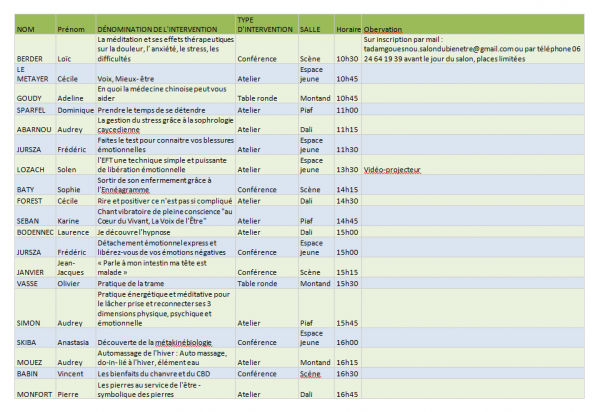Click the JANVIER name cell
Image resolution: width=599 pixels, height=412 pixels.
35,268
